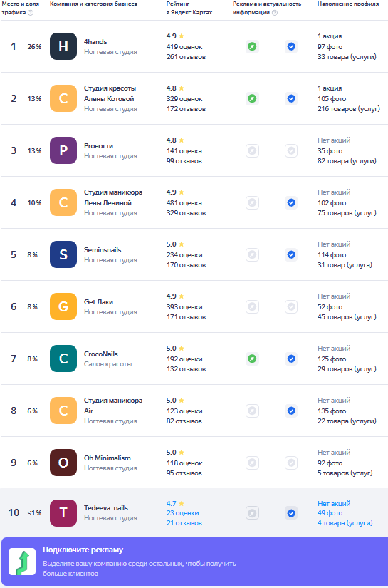Click green arrow icon in the advertising banner
The height and width of the screenshot is (588, 388).
pos(22,562)
